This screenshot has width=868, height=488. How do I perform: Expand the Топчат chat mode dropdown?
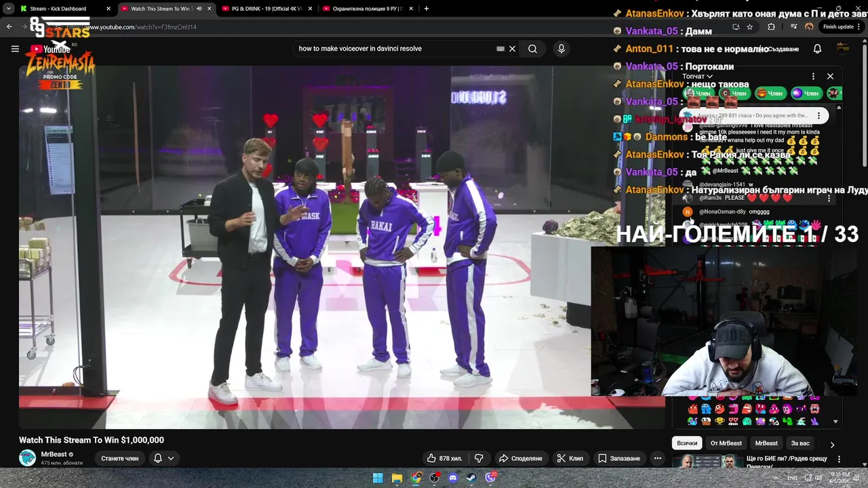(x=697, y=77)
